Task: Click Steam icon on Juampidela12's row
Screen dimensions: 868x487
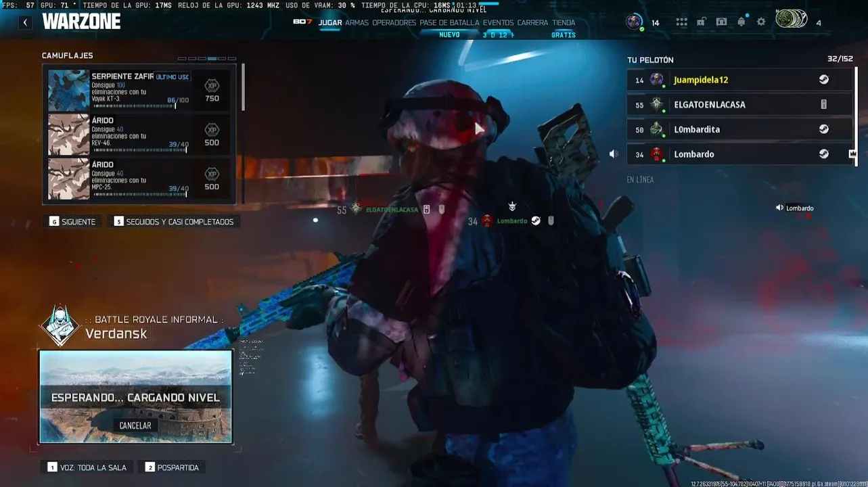Action: [x=824, y=79]
